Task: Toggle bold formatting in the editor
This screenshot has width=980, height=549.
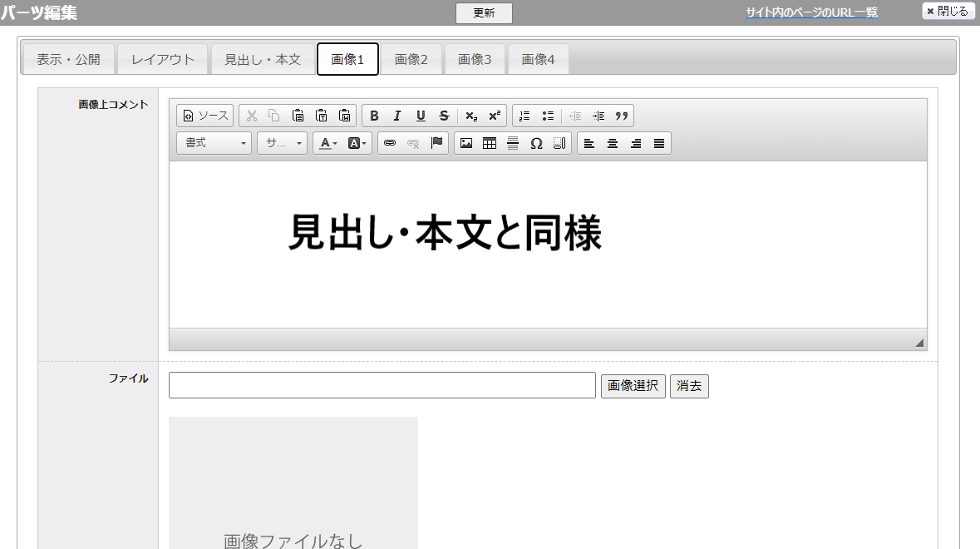Action: click(x=374, y=116)
